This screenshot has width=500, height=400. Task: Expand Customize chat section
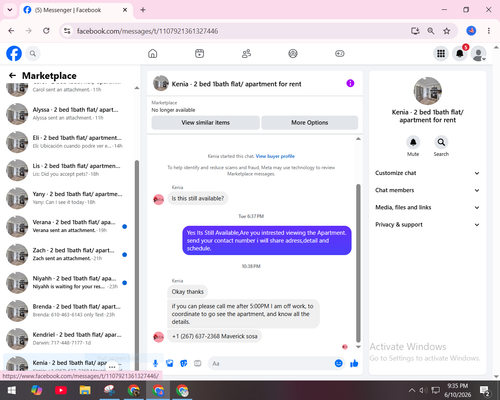pyautogui.click(x=427, y=173)
